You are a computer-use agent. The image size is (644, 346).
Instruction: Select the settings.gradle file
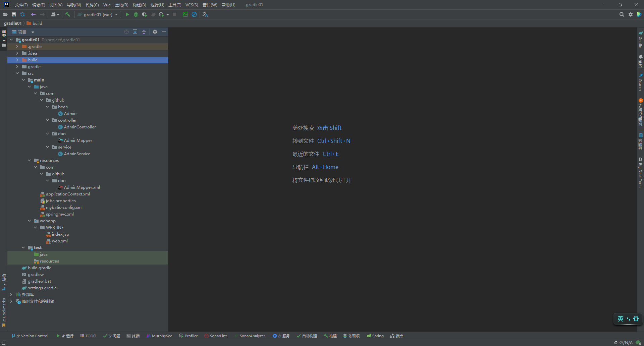(x=42, y=288)
